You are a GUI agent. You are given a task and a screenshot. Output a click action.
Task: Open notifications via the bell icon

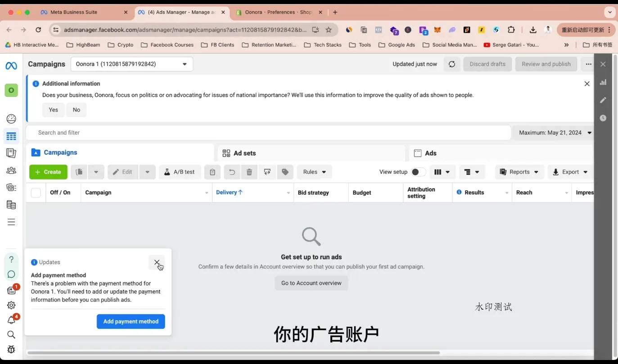[x=11, y=319]
